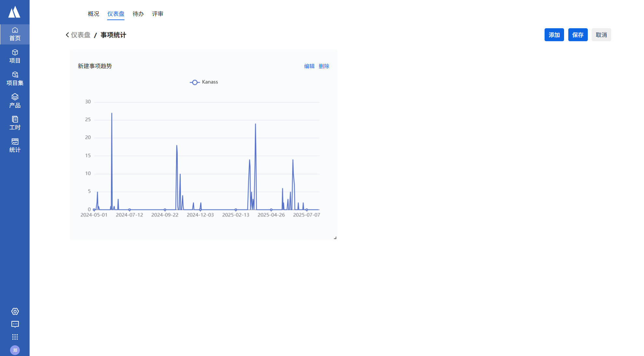Switch to the 概况 tab
This screenshot has width=644, height=356.
[x=93, y=14]
